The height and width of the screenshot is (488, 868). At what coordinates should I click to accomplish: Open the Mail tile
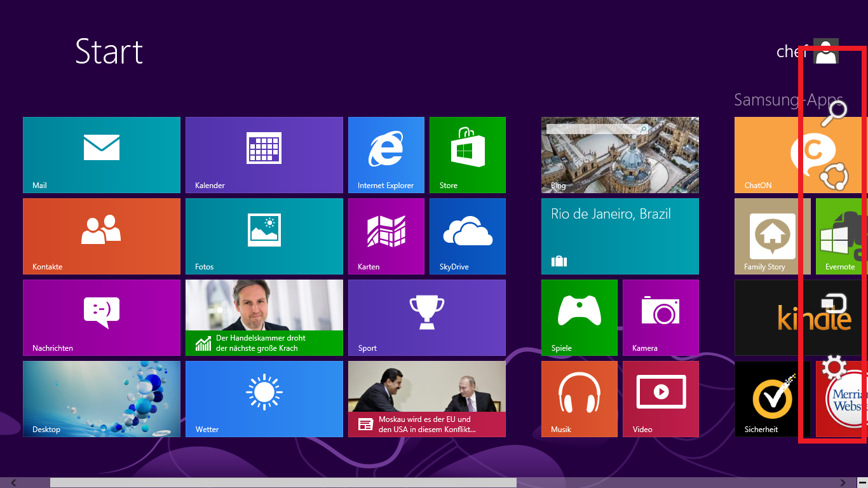102,154
